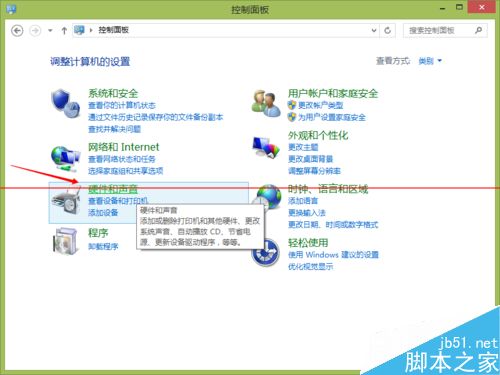Click the forward navigation arrow
Viewport: 500px width, 375px height.
point(35,31)
